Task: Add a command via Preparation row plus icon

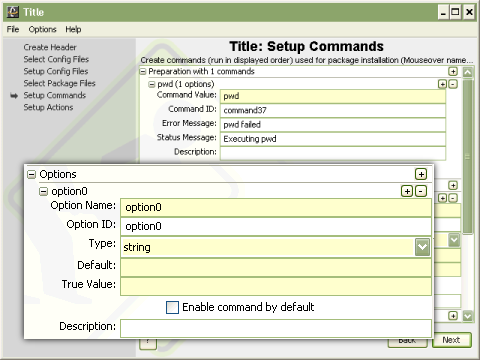Action: coord(453,71)
